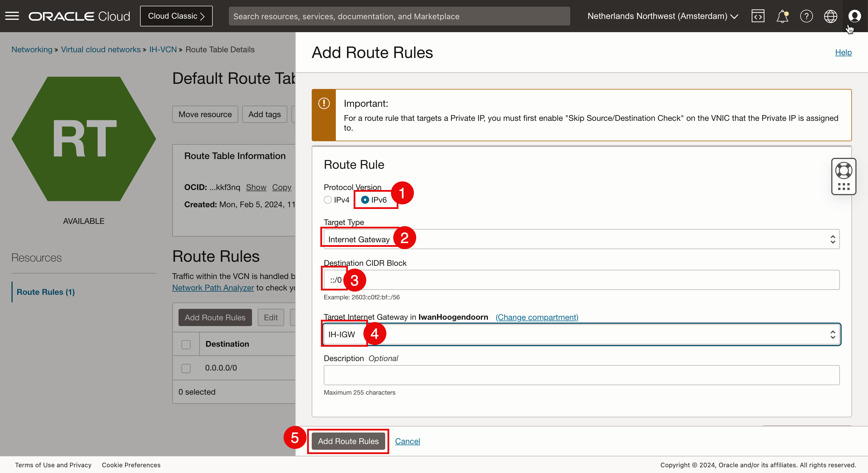Click into the Destination CIDR Block field

coord(581,280)
